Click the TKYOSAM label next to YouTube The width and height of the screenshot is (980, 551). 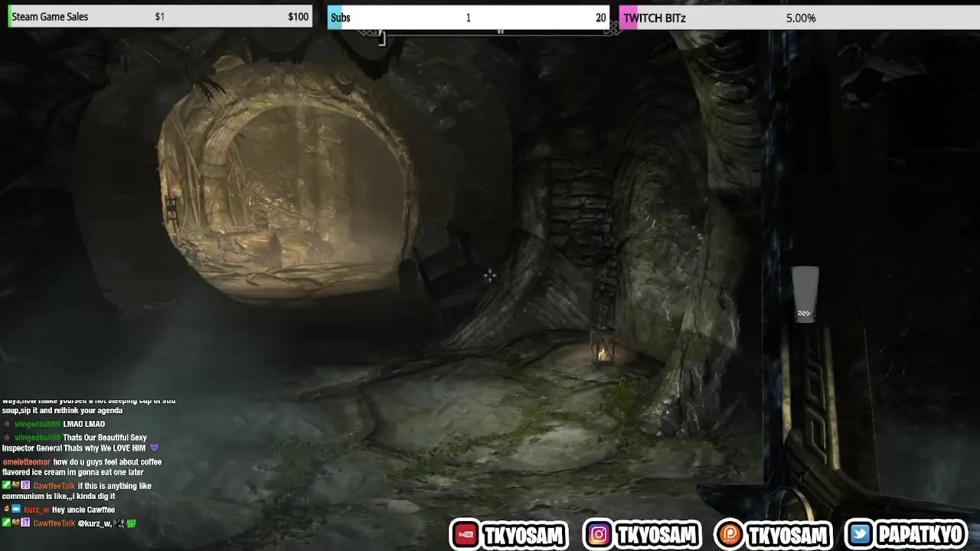click(x=524, y=536)
